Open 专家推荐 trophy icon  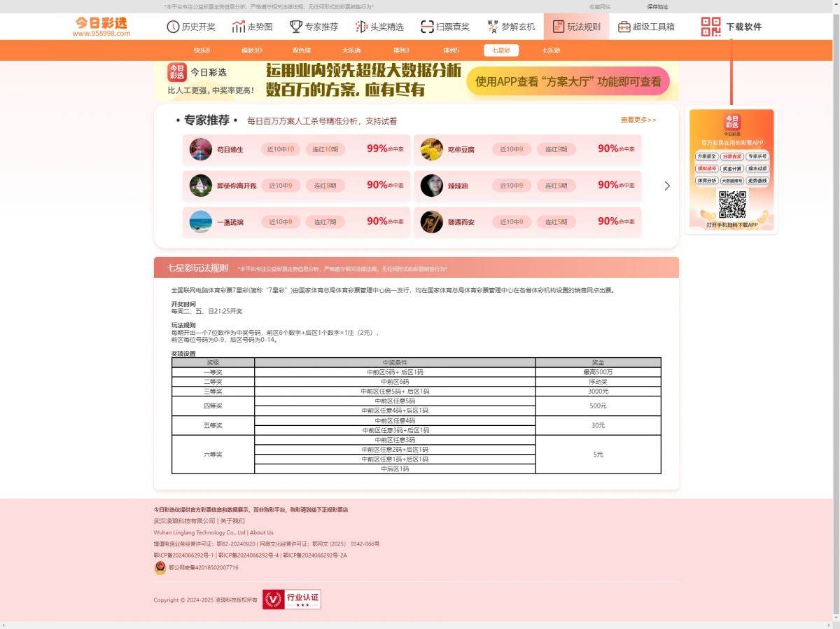click(x=296, y=27)
